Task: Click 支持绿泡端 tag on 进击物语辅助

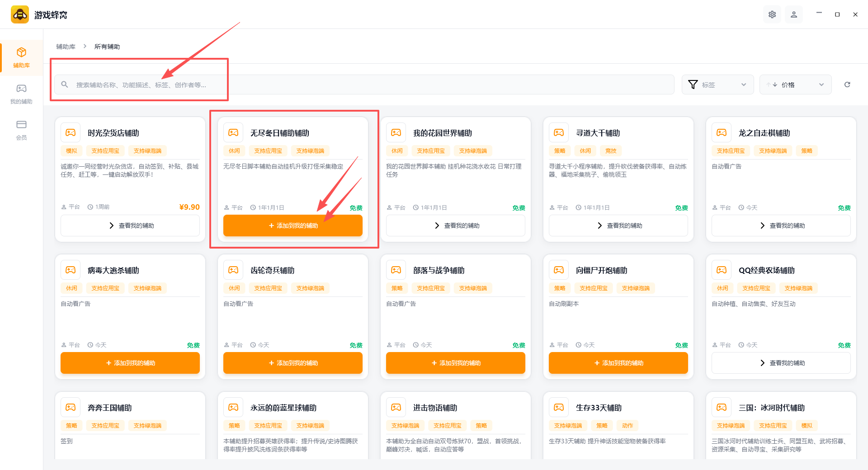Action: click(x=405, y=426)
